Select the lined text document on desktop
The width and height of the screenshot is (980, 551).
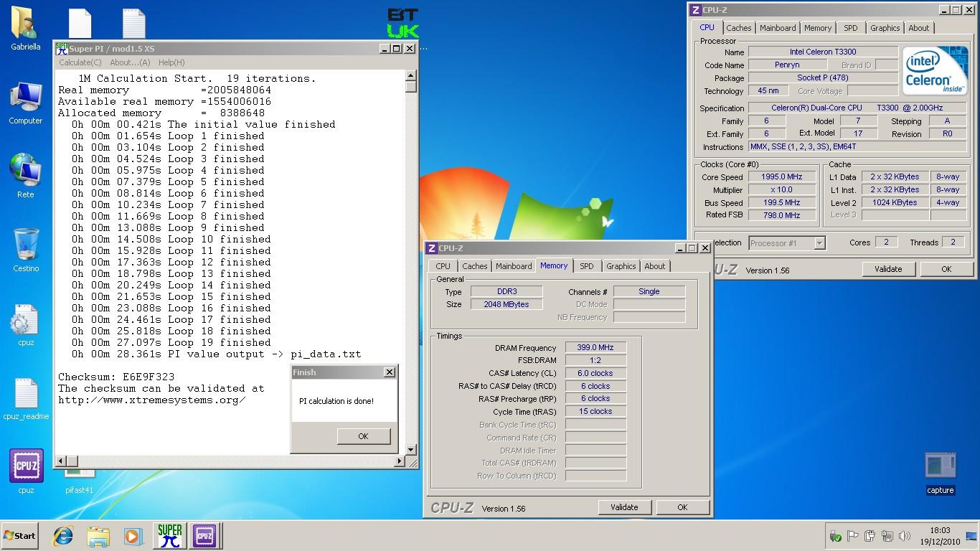134,24
